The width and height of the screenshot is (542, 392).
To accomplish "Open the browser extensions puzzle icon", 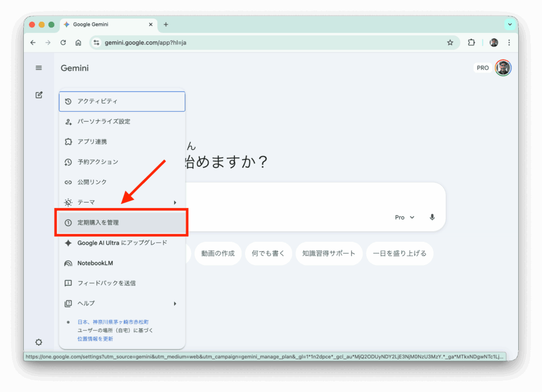I will pyautogui.click(x=471, y=43).
